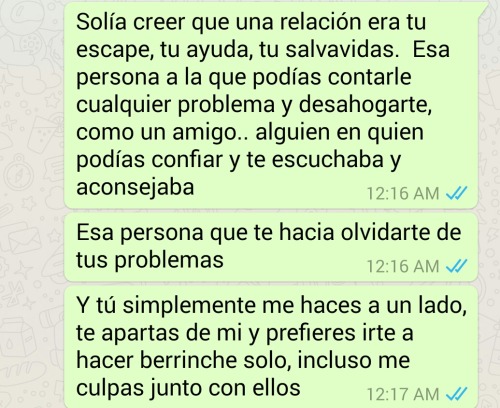Image resolution: width=500 pixels, height=408 pixels.
Task: Click the phrase "culpas junto con ellos"
Action: coord(188,388)
